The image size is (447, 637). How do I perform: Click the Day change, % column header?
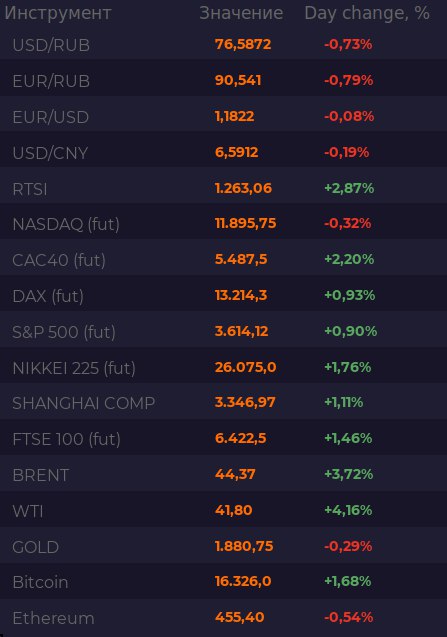tap(367, 13)
